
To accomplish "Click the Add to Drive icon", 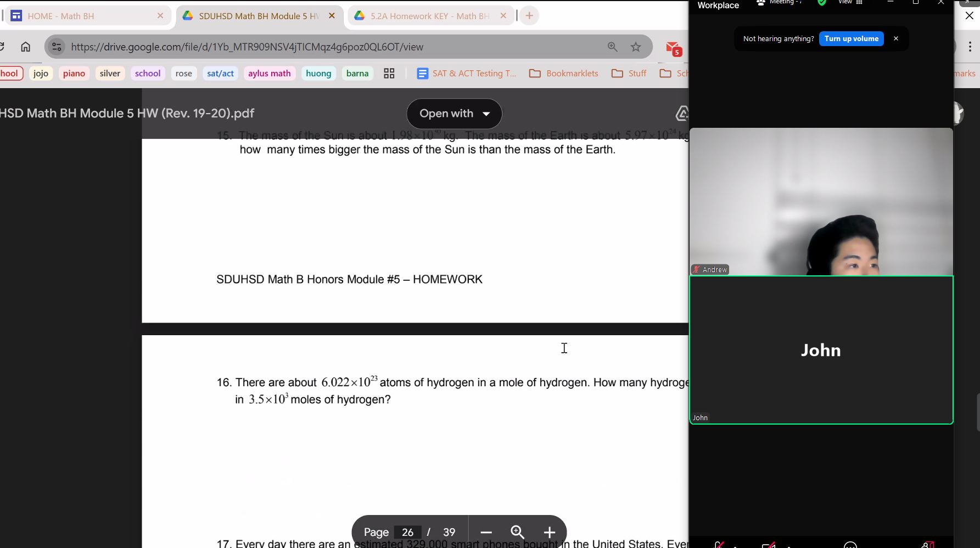I will pyautogui.click(x=682, y=114).
